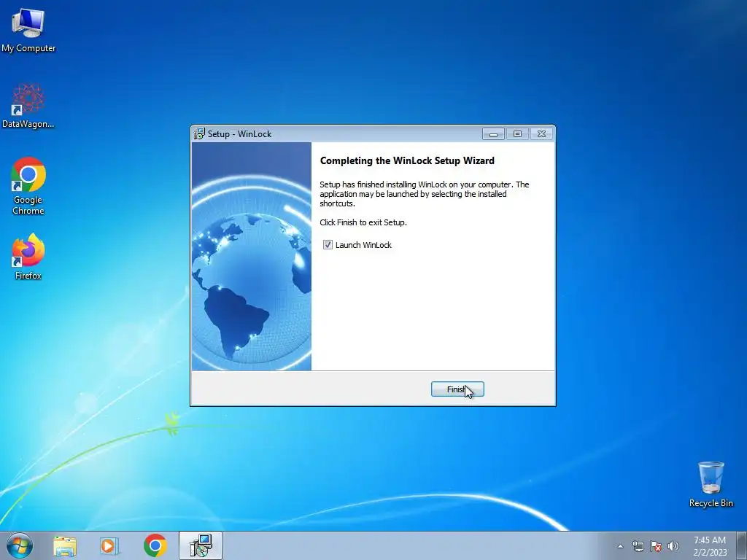The image size is (747, 560).
Task: Open the taskbar clock and date
Action: coord(710,546)
